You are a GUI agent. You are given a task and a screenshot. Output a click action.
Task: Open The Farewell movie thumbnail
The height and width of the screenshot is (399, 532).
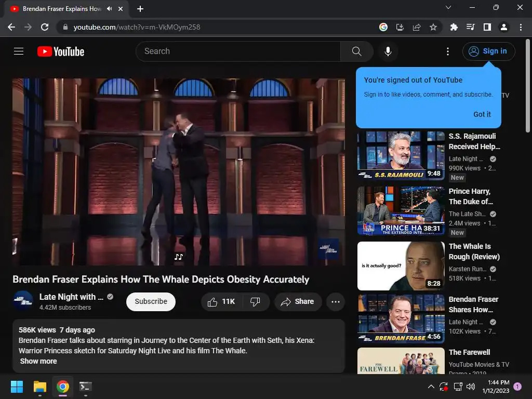click(x=401, y=361)
